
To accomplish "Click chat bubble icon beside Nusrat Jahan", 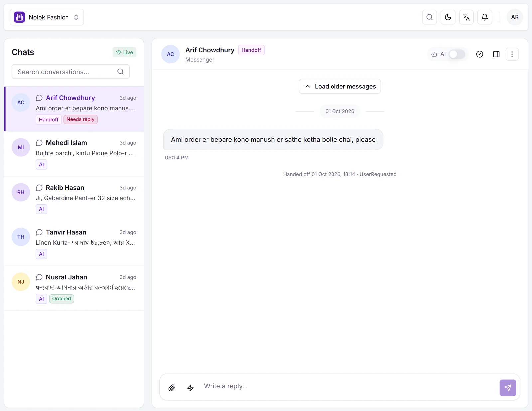I will [39, 277].
